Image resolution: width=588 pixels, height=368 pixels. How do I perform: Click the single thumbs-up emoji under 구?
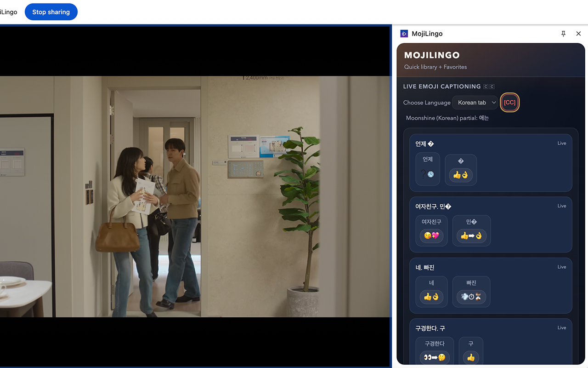tap(471, 357)
